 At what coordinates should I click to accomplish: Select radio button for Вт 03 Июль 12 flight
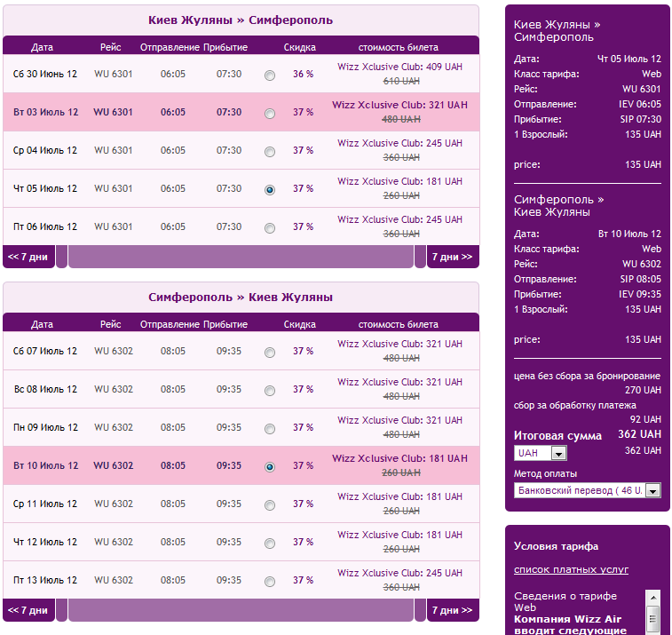[x=270, y=113]
